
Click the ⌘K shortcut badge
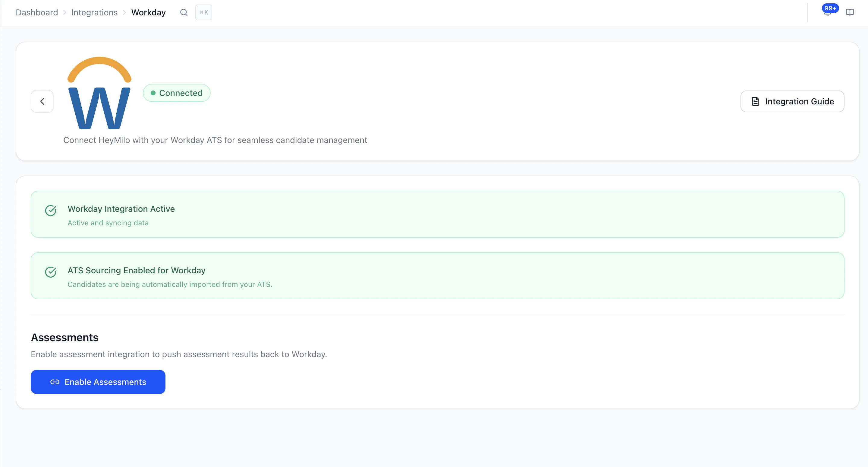[203, 12]
